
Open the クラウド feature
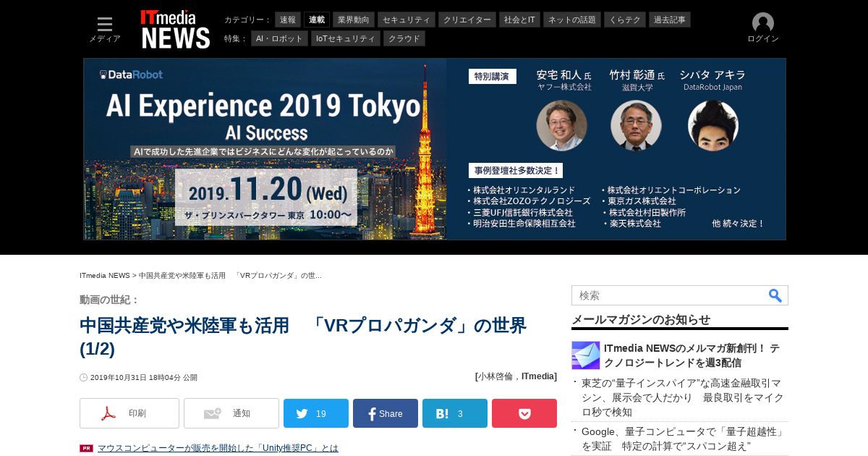pyautogui.click(x=404, y=38)
